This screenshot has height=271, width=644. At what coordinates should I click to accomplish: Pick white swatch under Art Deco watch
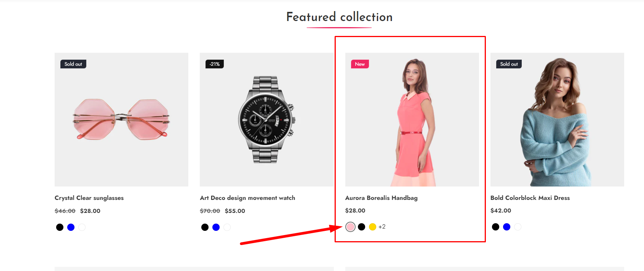pos(227,227)
